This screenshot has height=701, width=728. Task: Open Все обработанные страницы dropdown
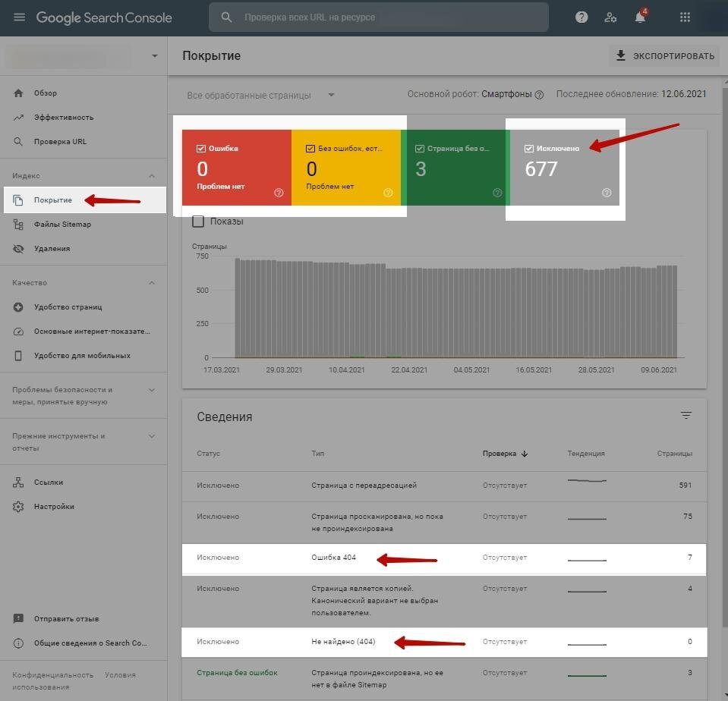click(260, 95)
